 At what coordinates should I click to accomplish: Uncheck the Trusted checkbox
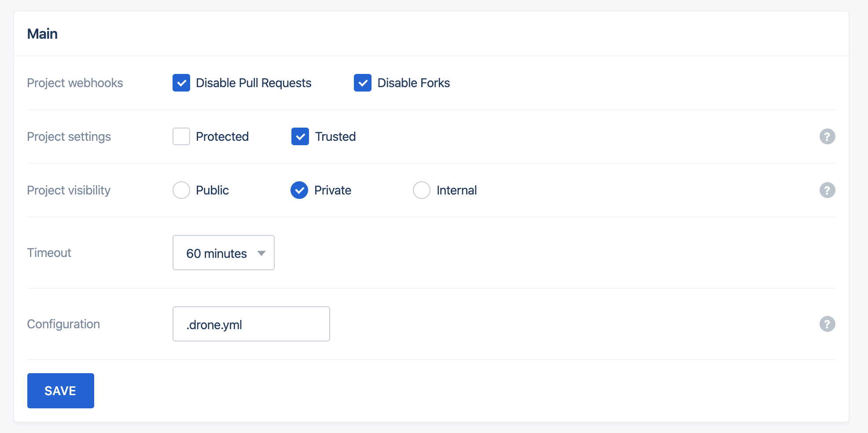tap(300, 136)
